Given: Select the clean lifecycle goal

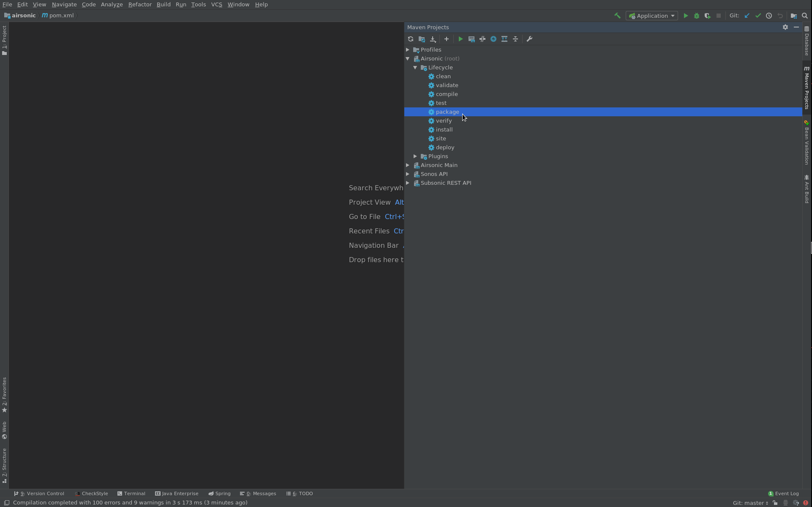Looking at the screenshot, I should click(443, 76).
